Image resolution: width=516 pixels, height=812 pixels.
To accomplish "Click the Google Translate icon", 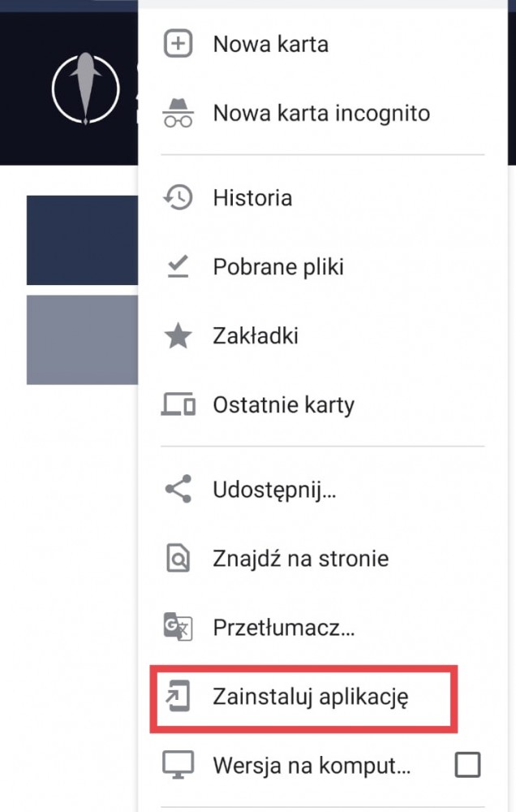I will tap(178, 627).
